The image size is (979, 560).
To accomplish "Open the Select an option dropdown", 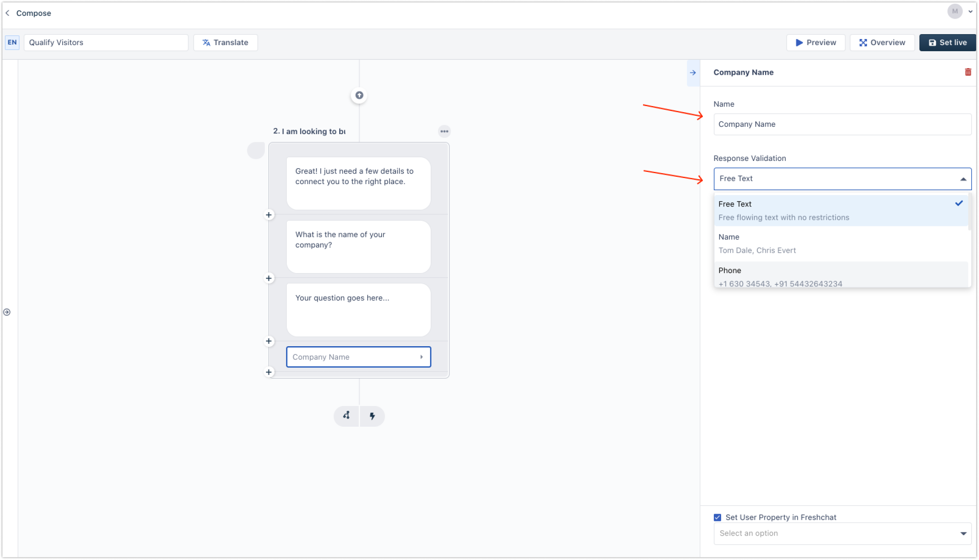I will (x=842, y=533).
